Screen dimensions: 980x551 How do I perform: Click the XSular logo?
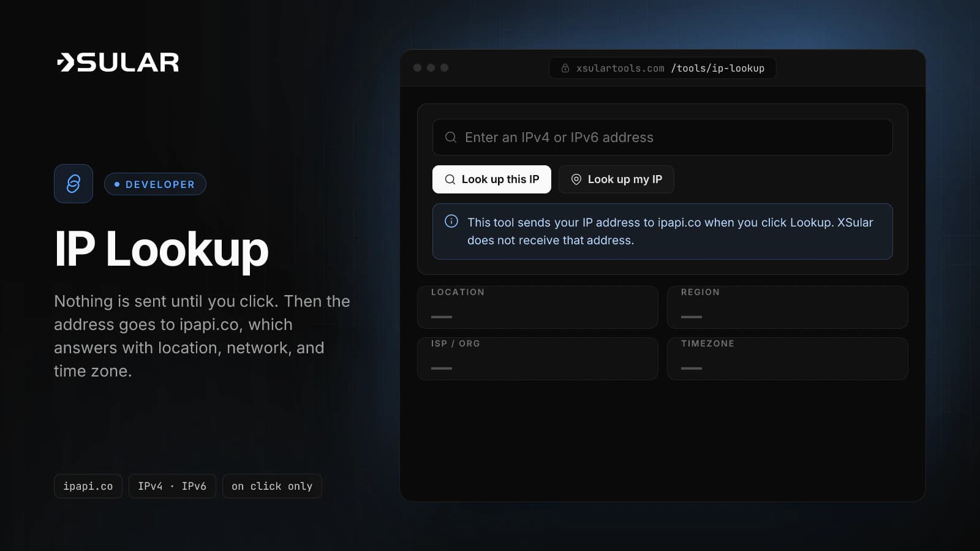pyautogui.click(x=118, y=62)
